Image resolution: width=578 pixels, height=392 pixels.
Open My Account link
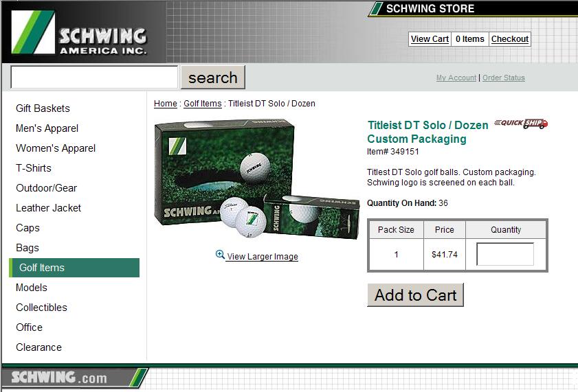click(x=456, y=78)
